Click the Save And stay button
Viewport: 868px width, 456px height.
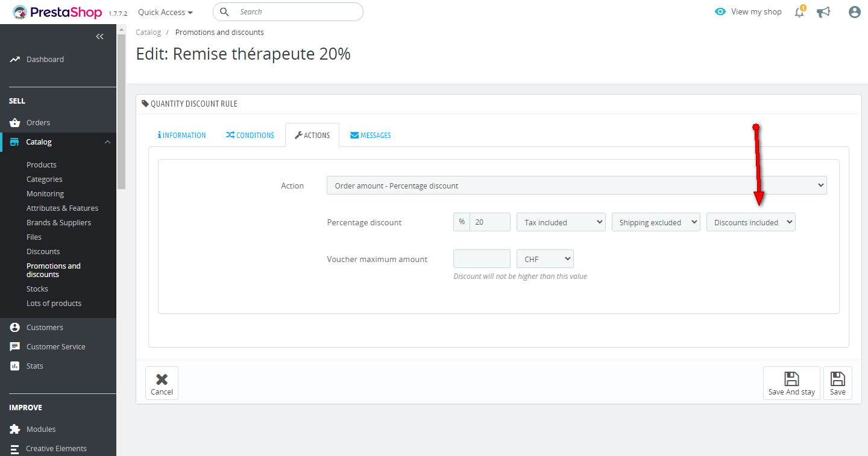(791, 383)
